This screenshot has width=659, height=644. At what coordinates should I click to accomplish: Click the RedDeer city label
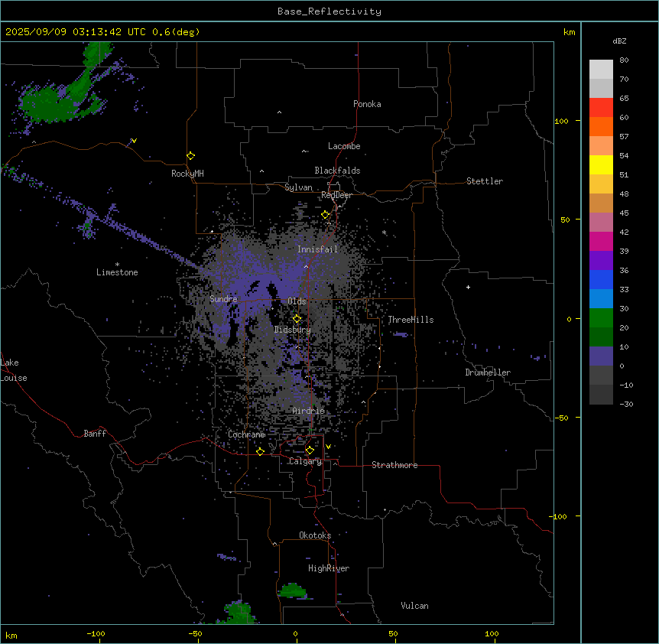[336, 195]
